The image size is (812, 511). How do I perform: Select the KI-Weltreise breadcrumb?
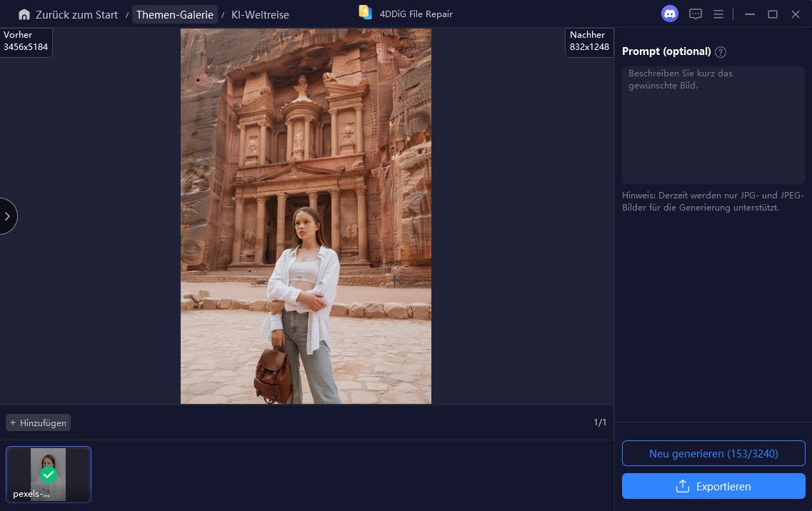point(260,14)
